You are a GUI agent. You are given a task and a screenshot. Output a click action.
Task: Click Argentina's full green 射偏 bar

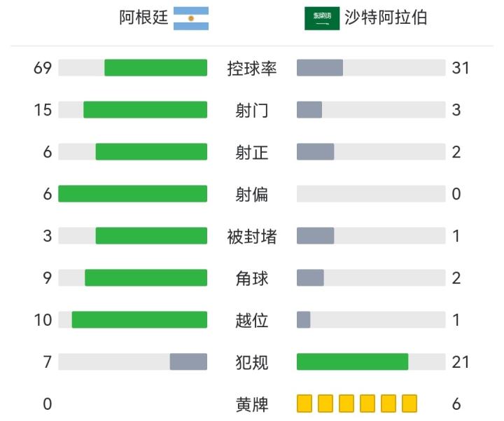(133, 194)
